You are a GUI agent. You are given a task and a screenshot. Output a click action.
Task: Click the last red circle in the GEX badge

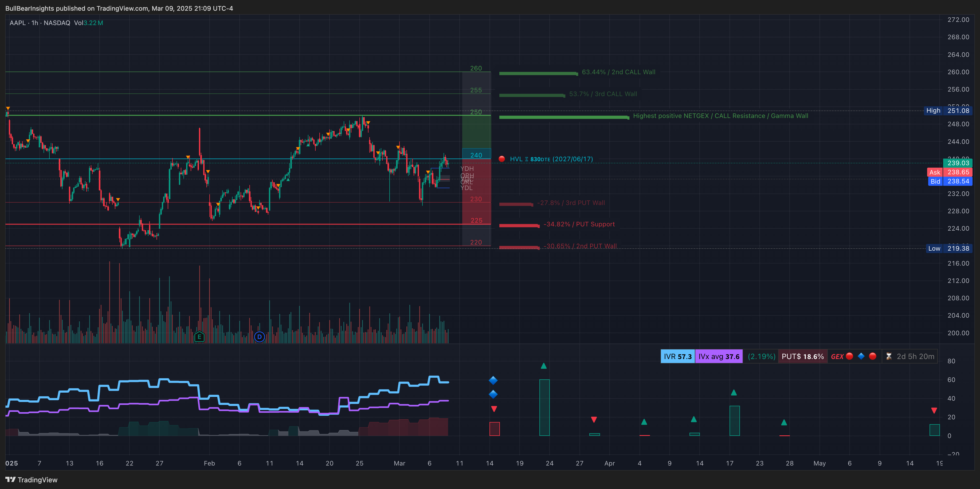pos(873,356)
